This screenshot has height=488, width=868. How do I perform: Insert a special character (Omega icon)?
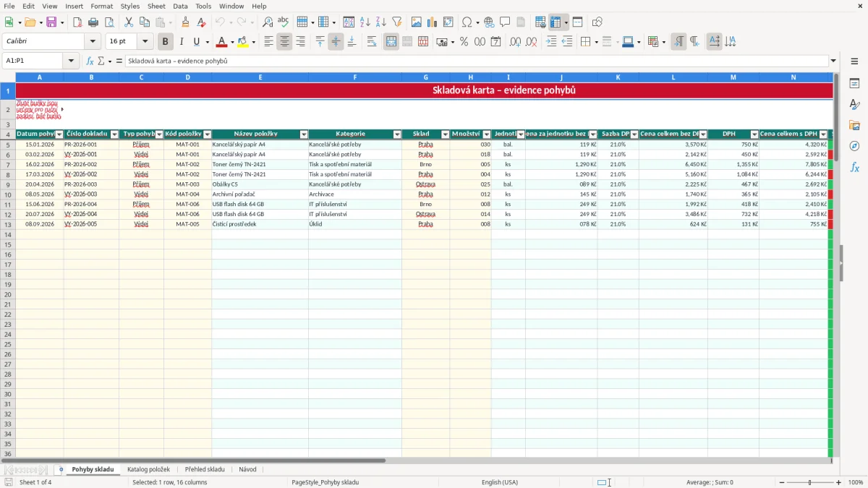(x=467, y=22)
